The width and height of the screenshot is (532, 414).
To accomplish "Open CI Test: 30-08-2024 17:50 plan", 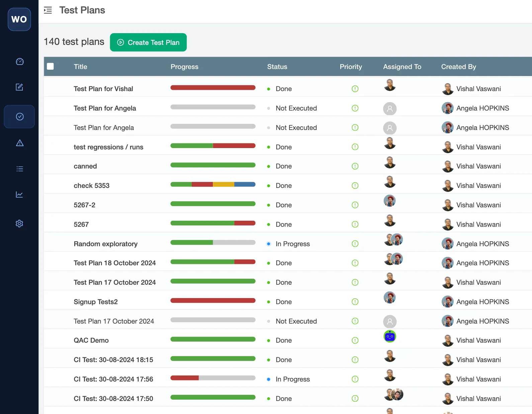I will point(113,399).
